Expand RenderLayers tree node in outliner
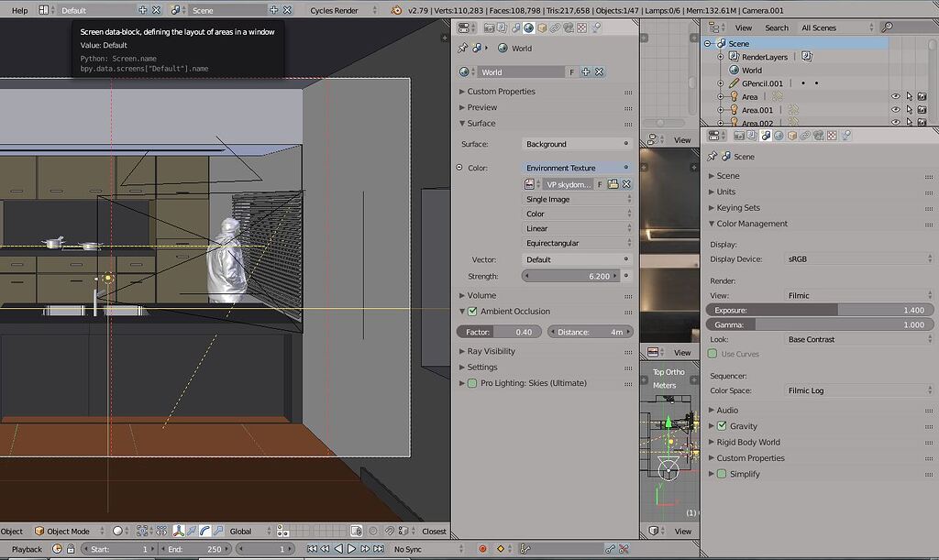The width and height of the screenshot is (939, 560). coord(721,57)
